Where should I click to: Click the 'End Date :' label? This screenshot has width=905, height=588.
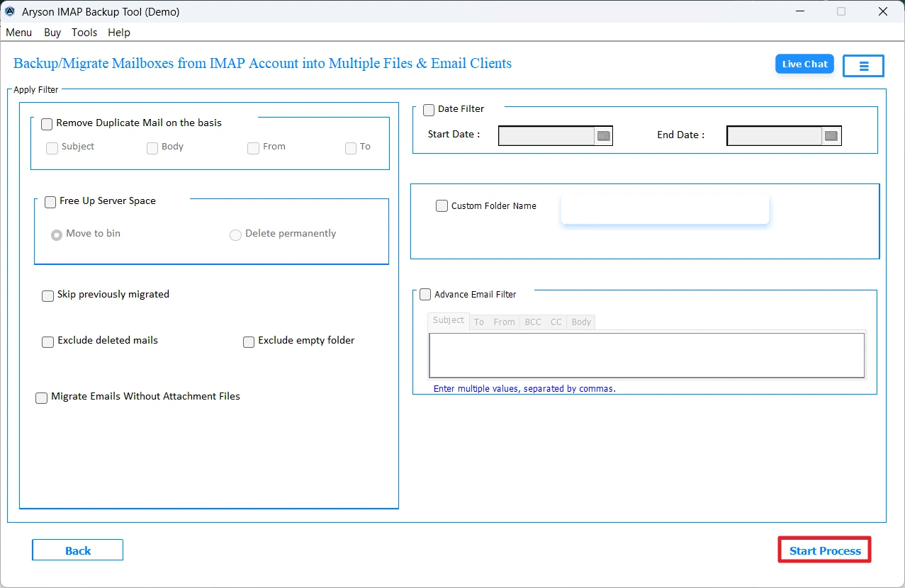pos(680,135)
